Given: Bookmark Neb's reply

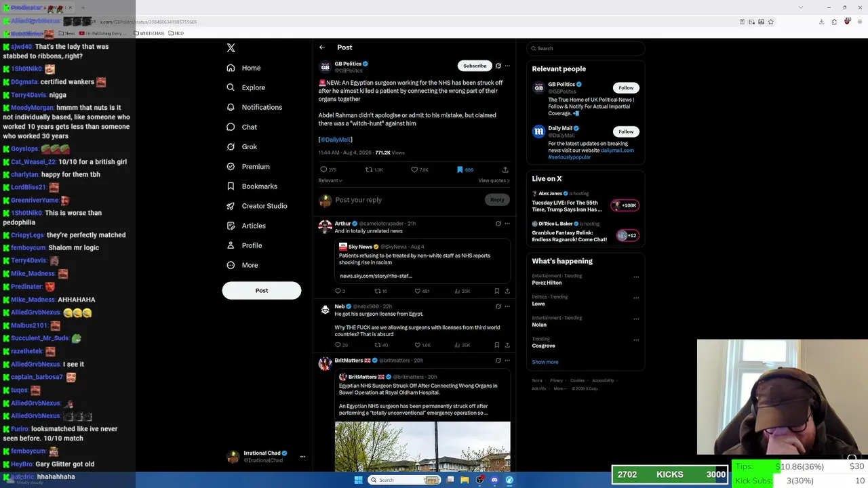Looking at the screenshot, I should (x=497, y=345).
